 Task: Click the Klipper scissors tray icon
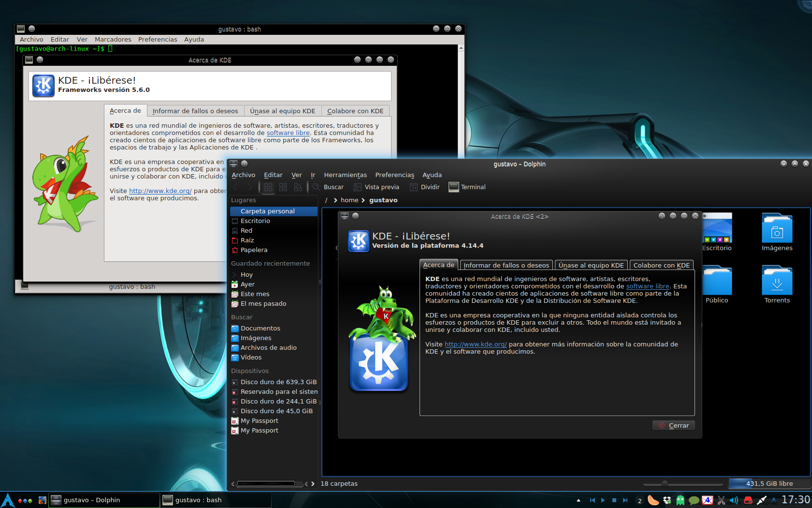(x=721, y=500)
